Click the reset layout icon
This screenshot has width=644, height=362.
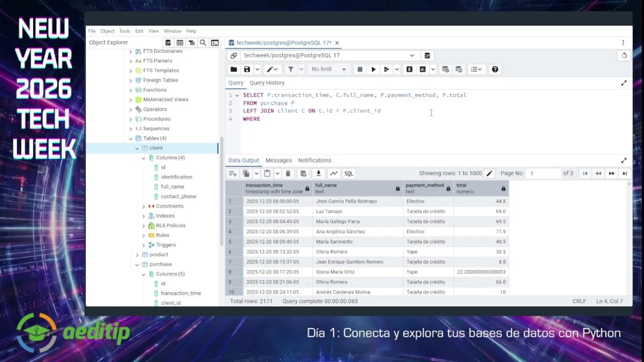(624, 55)
